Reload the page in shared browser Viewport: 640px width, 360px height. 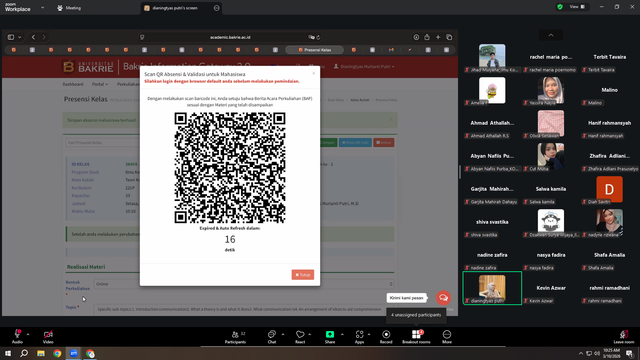pos(318,37)
